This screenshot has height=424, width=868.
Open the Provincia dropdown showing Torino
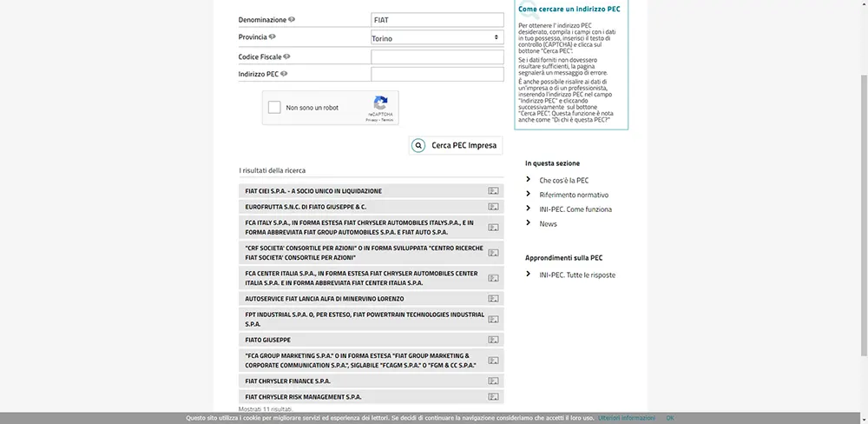[x=437, y=37]
